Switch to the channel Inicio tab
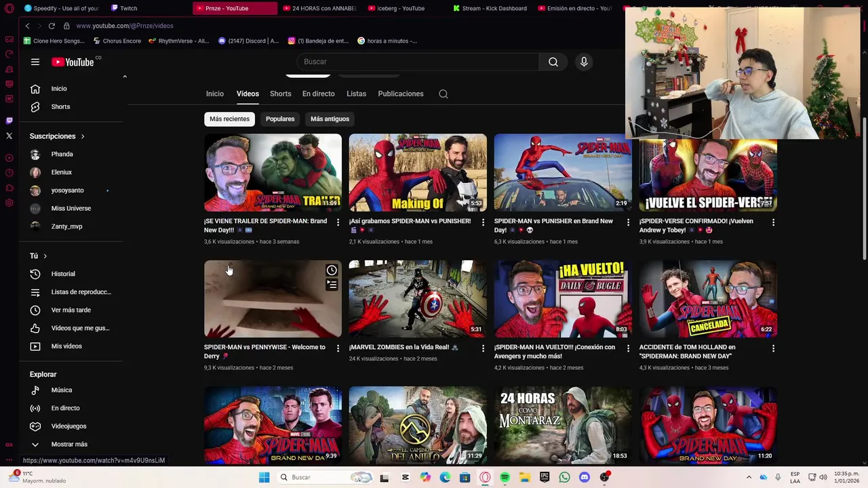 [215, 94]
